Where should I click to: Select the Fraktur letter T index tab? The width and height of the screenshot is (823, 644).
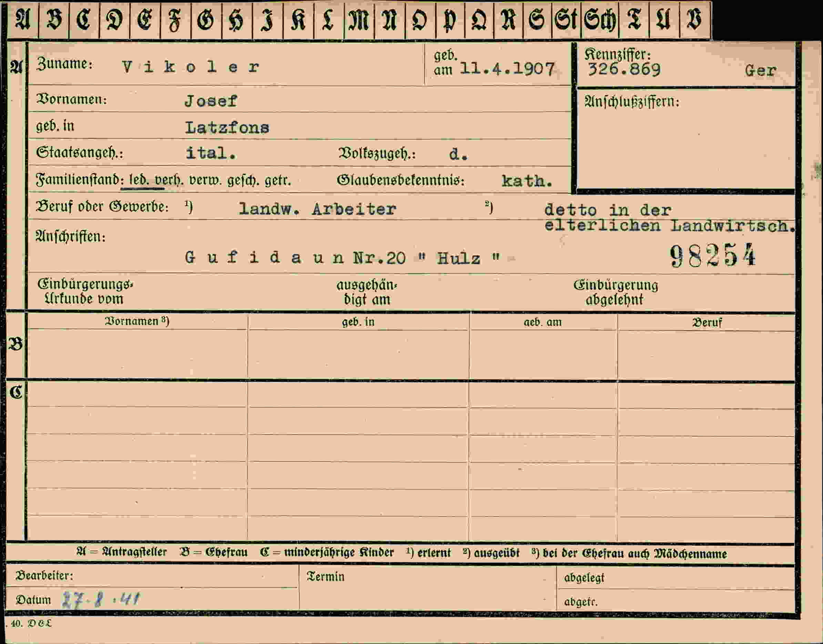click(634, 20)
